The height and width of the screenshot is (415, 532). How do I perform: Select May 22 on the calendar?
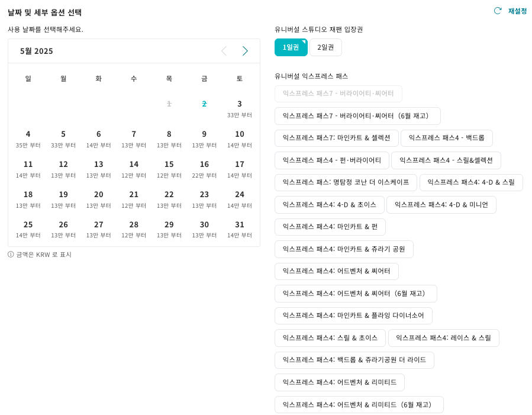click(169, 199)
